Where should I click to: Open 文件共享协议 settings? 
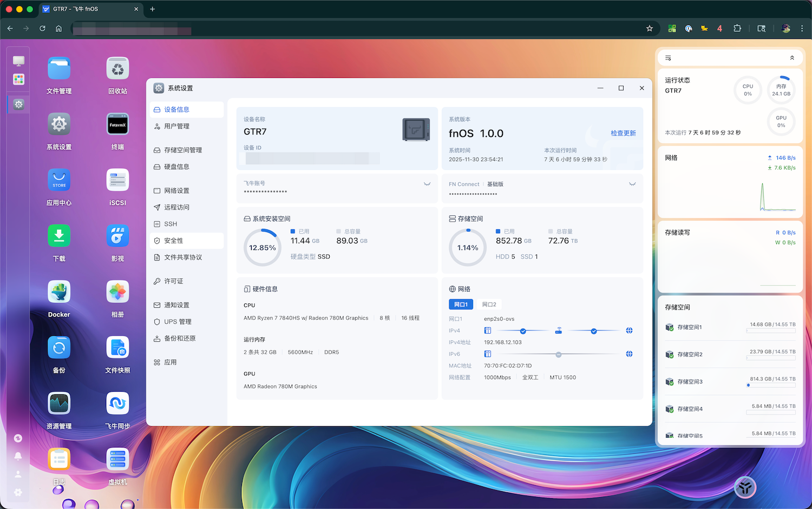point(187,257)
